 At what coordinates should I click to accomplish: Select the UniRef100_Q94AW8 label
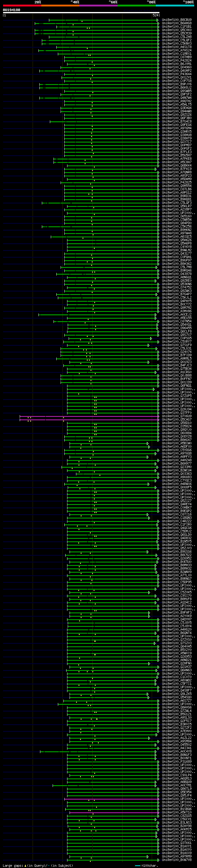pos(176,111)
